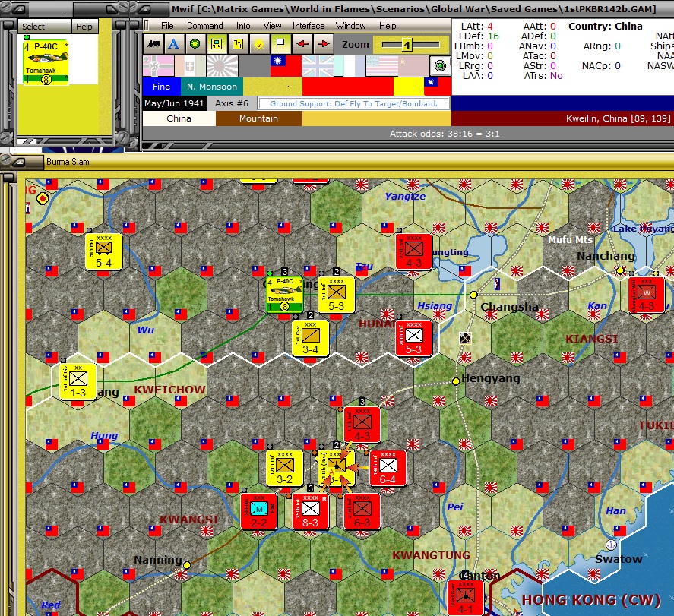Image resolution: width=674 pixels, height=616 pixels.
Task: Toggle the sun weather toolbar button
Action: [x=259, y=44]
